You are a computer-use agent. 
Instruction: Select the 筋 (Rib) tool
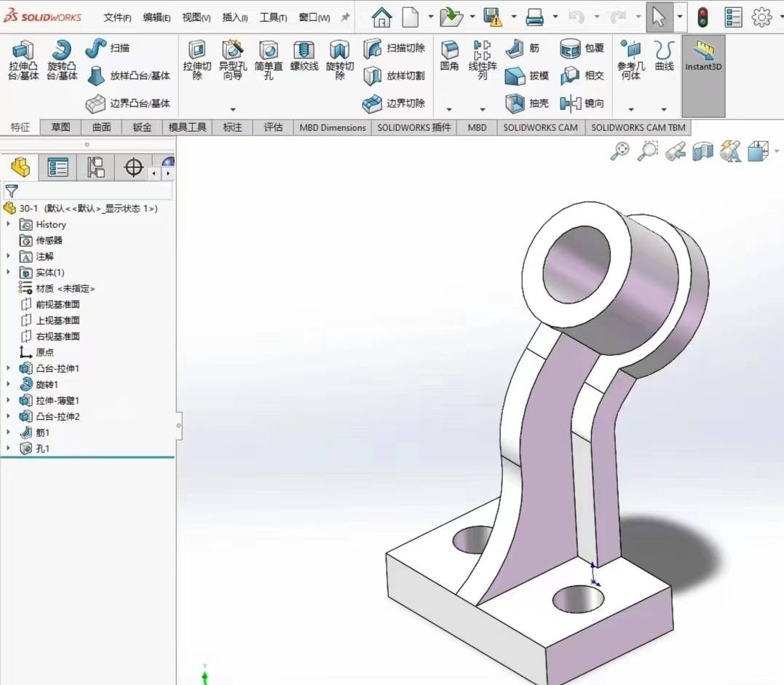tap(517, 49)
